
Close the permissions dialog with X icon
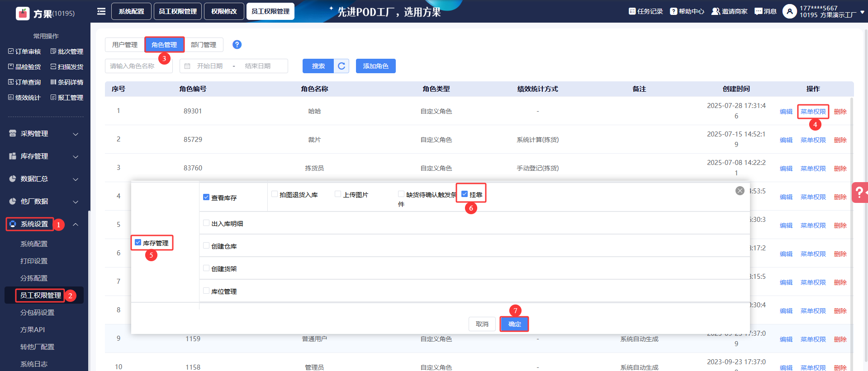click(740, 191)
